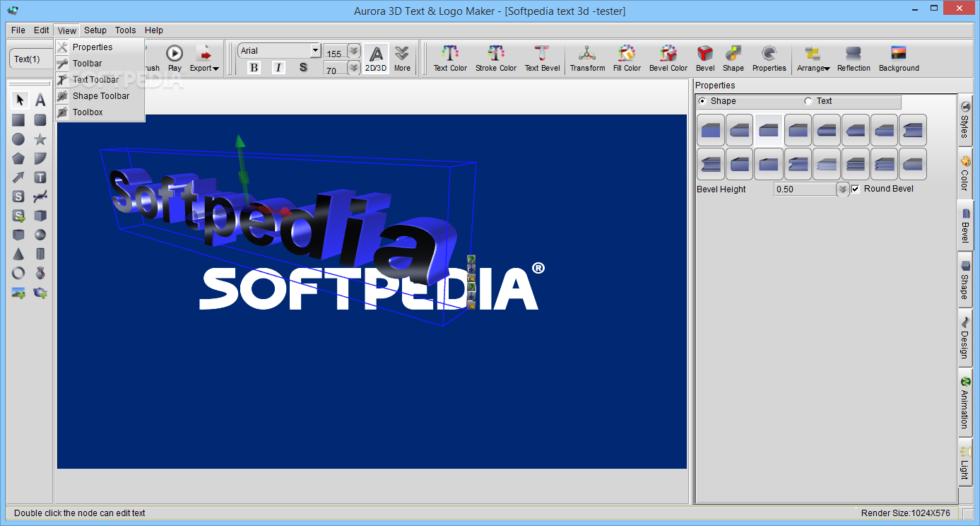The height and width of the screenshot is (526, 980).
Task: Open Reflection settings
Action: (x=854, y=58)
